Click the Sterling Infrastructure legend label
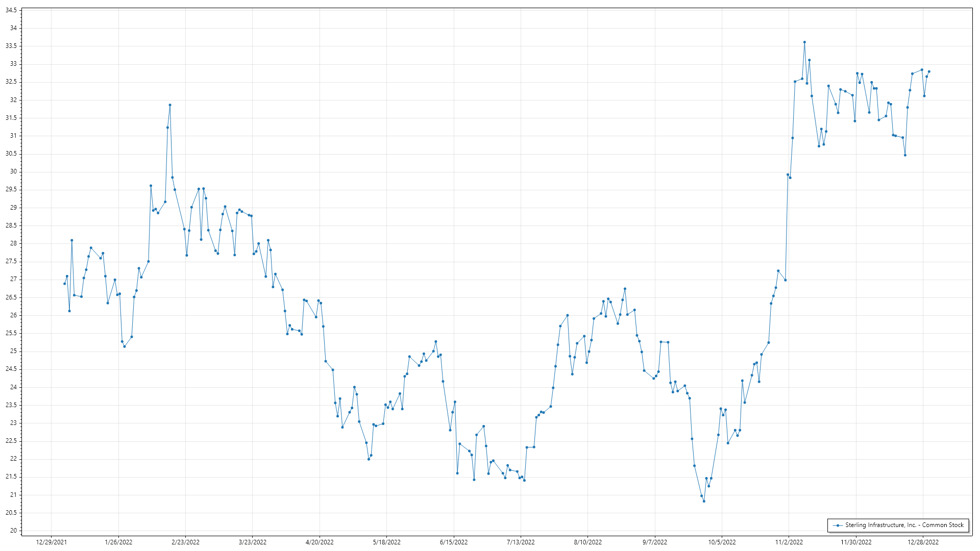The height and width of the screenshot is (551, 980). click(x=904, y=525)
